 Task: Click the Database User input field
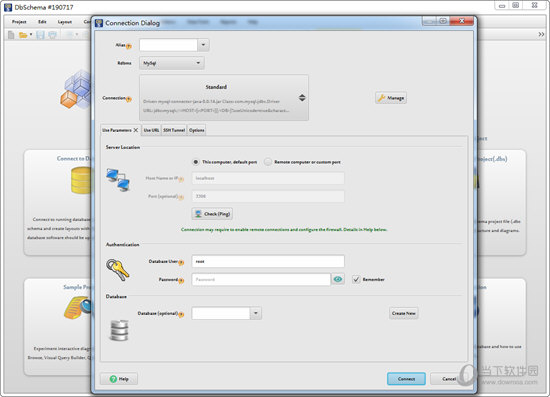point(268,261)
